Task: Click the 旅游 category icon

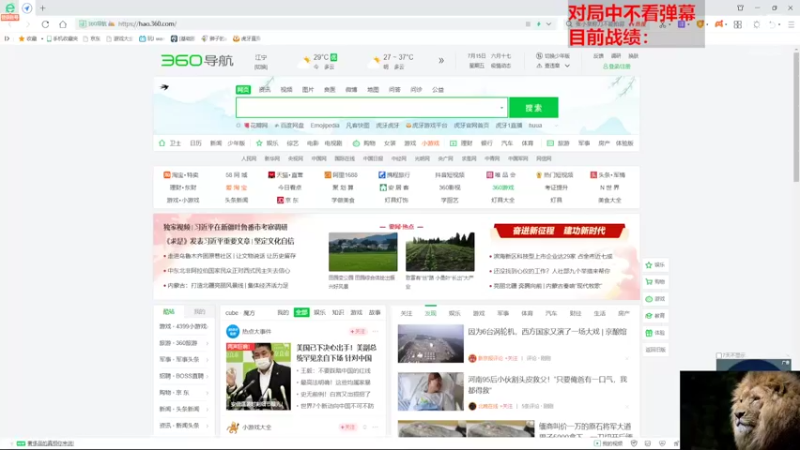Action: 550,143
